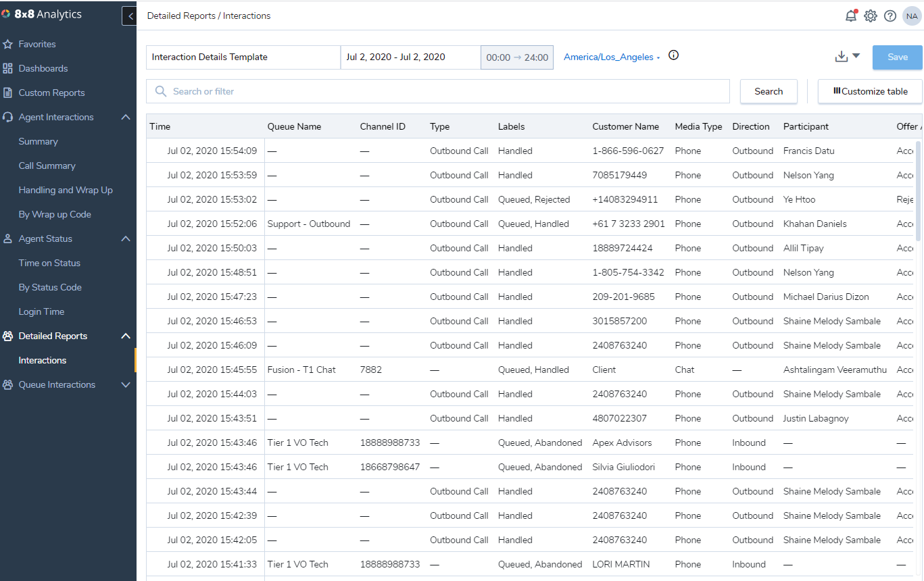Open the NA user avatar menu
Screen dimensions: 924x581
[x=912, y=16]
